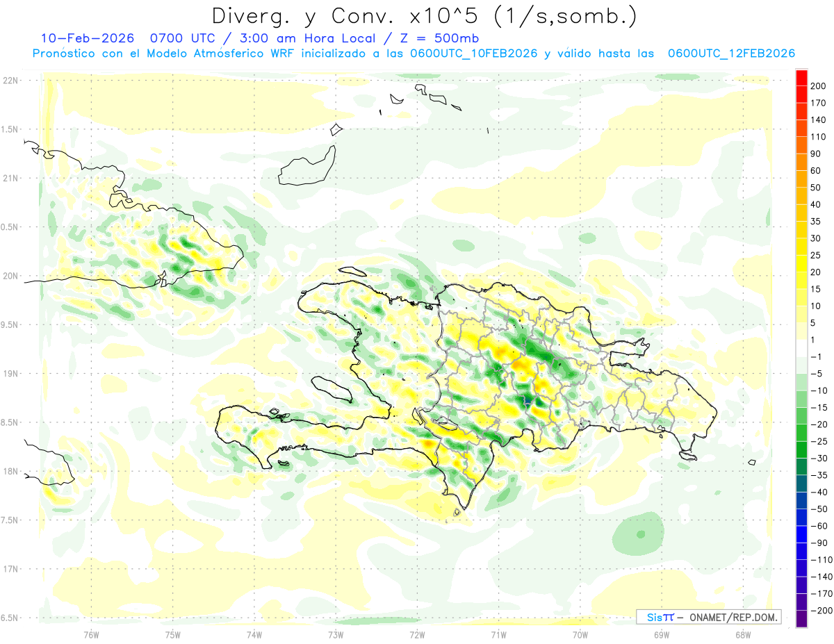This screenshot has height=644, width=834.
Task: Click the -50 value on the color scale
Action: pyautogui.click(x=818, y=509)
